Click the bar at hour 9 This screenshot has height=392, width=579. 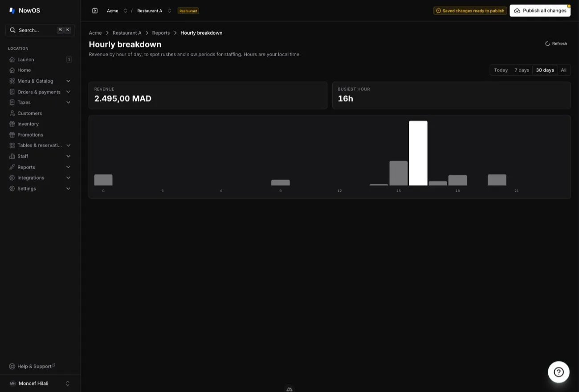(281, 182)
